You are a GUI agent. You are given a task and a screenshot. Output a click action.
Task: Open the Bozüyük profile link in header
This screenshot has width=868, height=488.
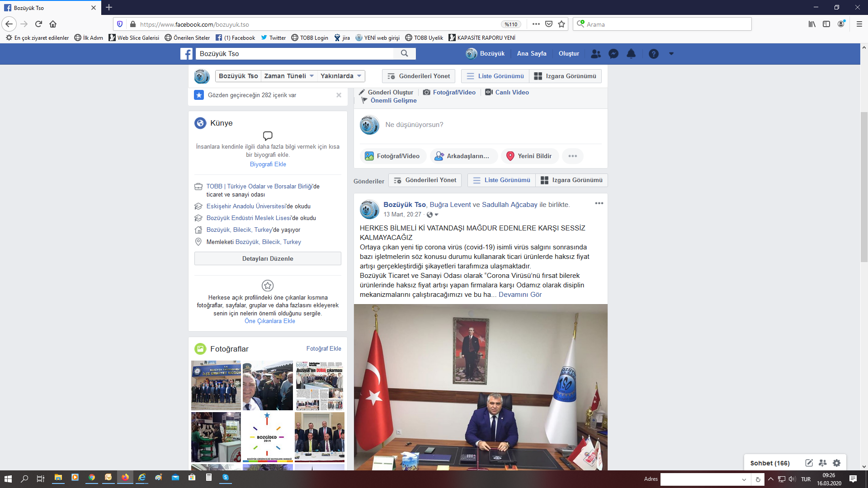click(485, 53)
